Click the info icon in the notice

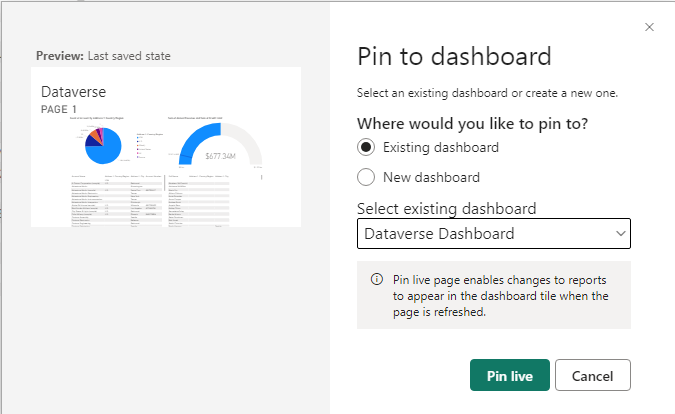377,279
